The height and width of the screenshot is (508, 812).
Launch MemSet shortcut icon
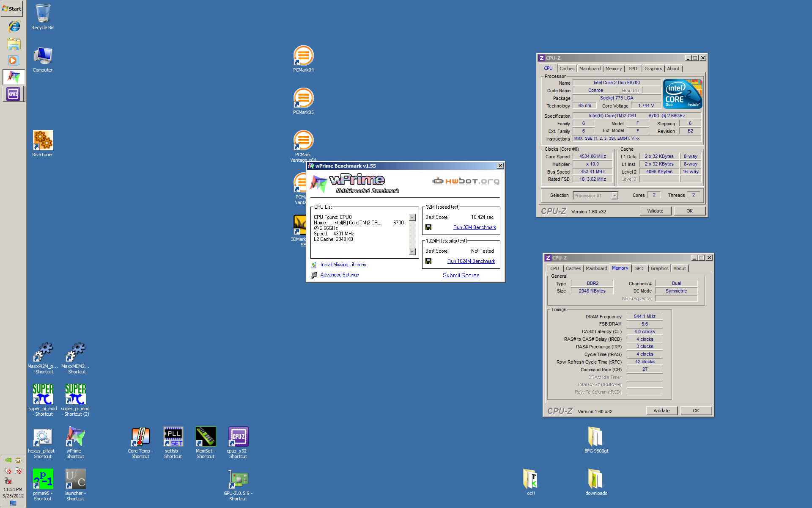(206, 443)
